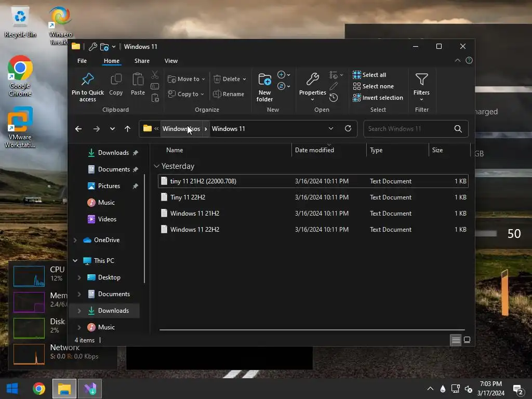Screen dimensions: 532x399
Task: Switch to Details view icon in status bar
Action: pos(456,340)
